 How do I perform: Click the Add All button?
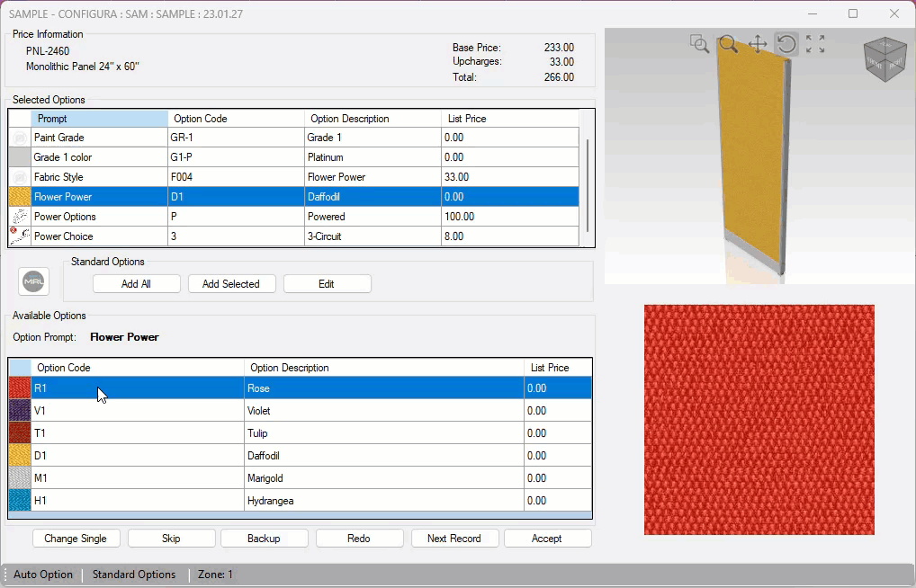coord(136,284)
